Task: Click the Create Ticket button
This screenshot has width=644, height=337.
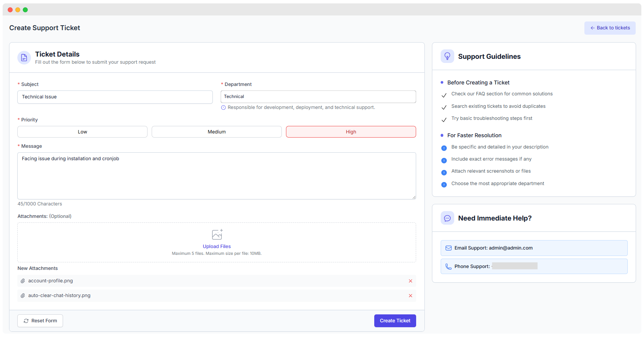Action: (x=395, y=321)
